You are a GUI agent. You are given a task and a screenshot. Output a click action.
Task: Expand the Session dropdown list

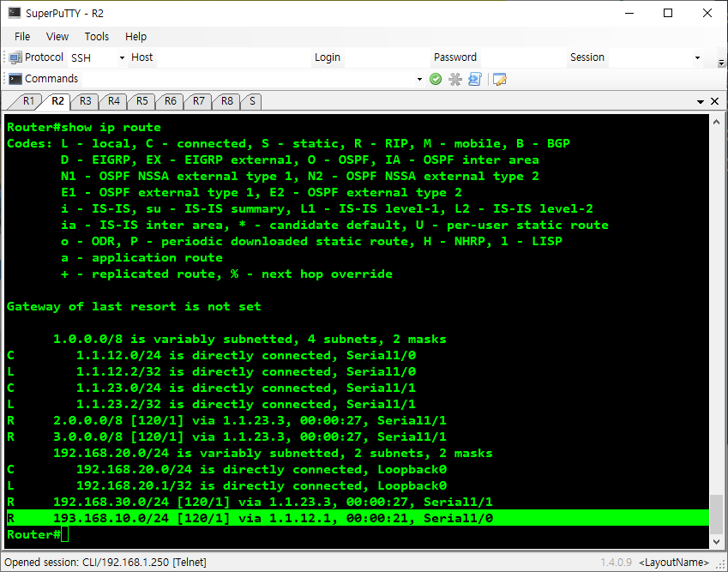(x=697, y=58)
